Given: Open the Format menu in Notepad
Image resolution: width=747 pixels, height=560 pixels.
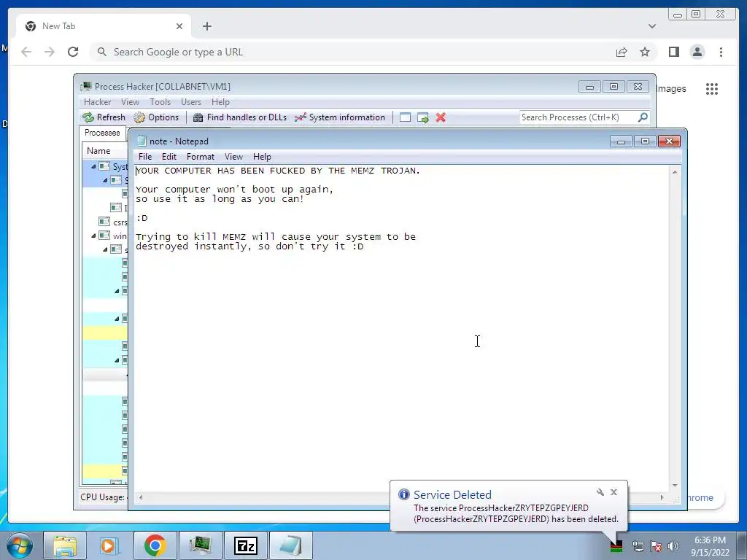Looking at the screenshot, I should coord(200,157).
